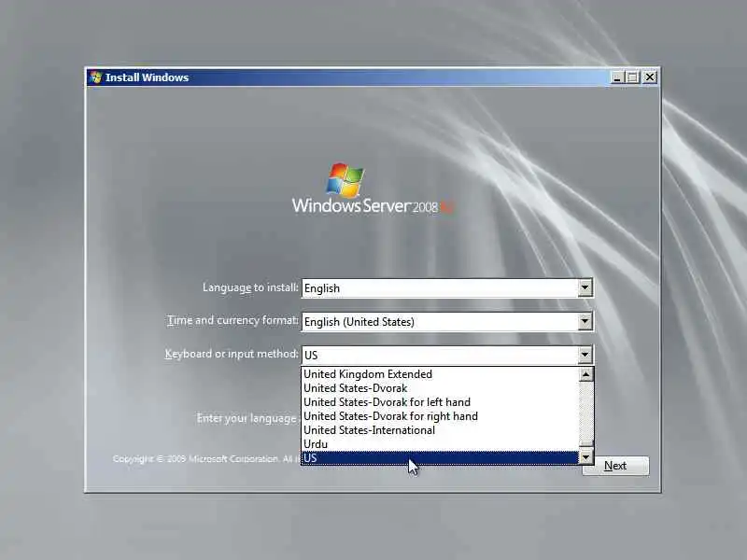Close the Install Windows window
Screen dimensions: 747x560
tap(649, 77)
